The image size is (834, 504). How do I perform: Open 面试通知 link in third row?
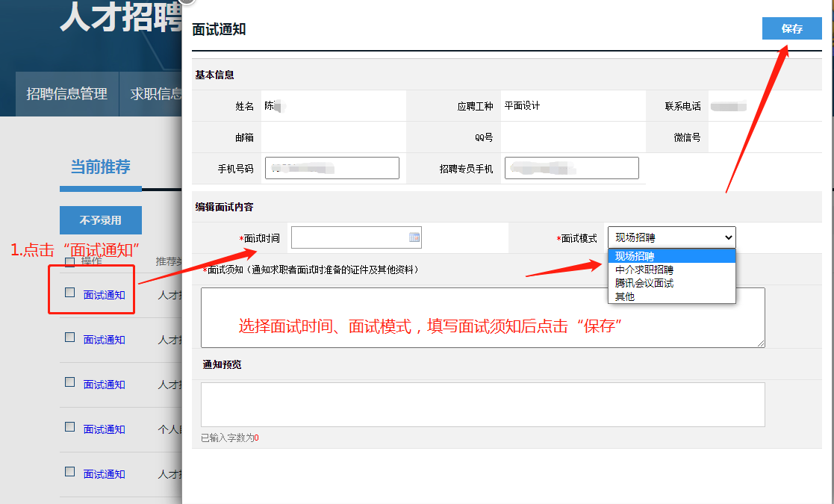click(x=104, y=385)
